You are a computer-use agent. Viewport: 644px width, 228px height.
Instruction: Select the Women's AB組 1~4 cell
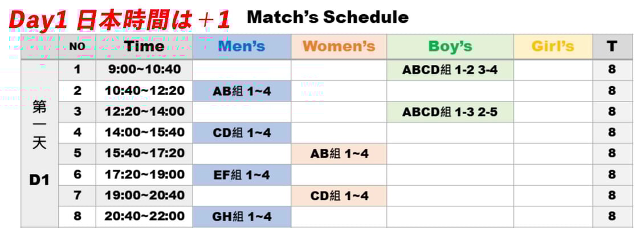click(x=339, y=154)
